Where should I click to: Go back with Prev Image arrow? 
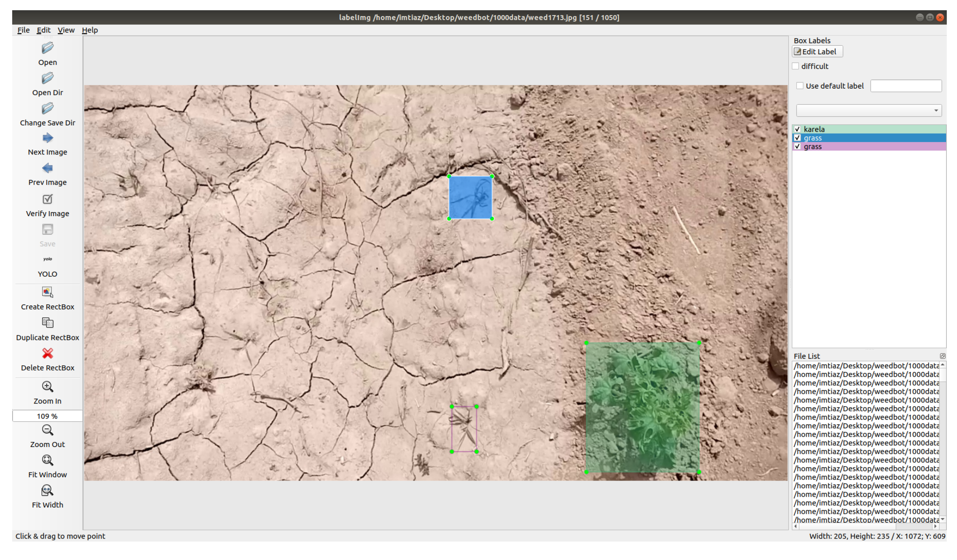(x=47, y=168)
